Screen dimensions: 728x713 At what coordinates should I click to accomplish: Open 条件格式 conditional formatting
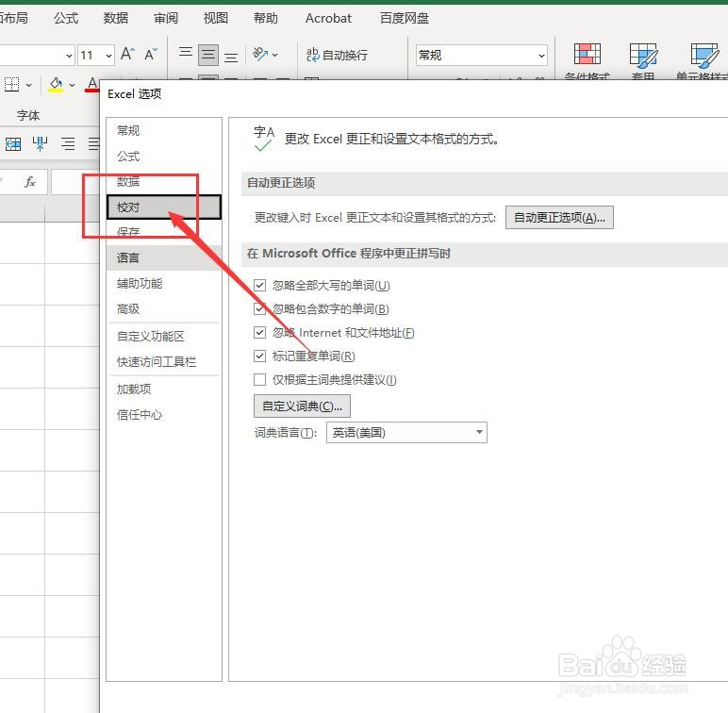point(587,60)
